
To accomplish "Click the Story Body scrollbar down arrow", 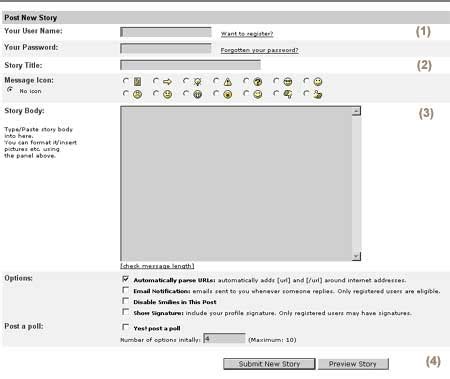I will (356, 256).
